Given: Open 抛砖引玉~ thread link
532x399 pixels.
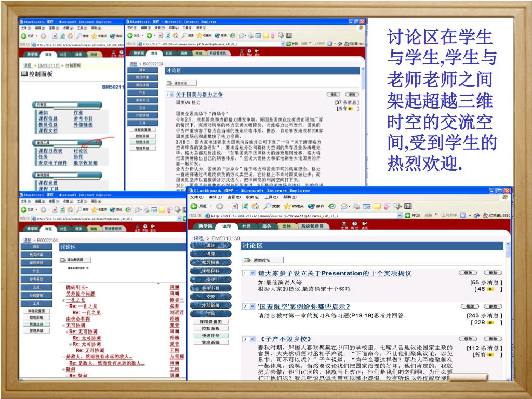Looking at the screenshot, I should pyautogui.click(x=77, y=287).
